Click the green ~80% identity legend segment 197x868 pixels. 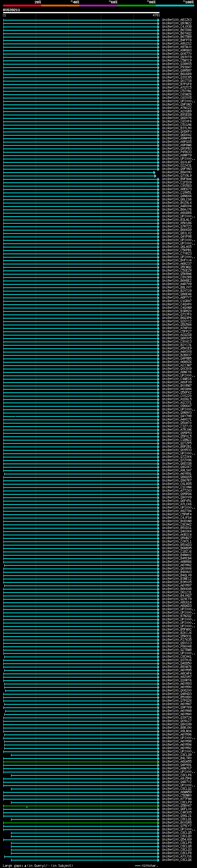pos(136,6)
